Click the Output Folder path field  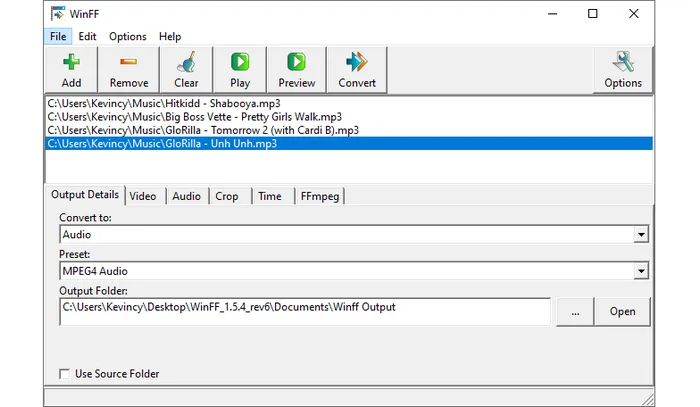tap(305, 311)
